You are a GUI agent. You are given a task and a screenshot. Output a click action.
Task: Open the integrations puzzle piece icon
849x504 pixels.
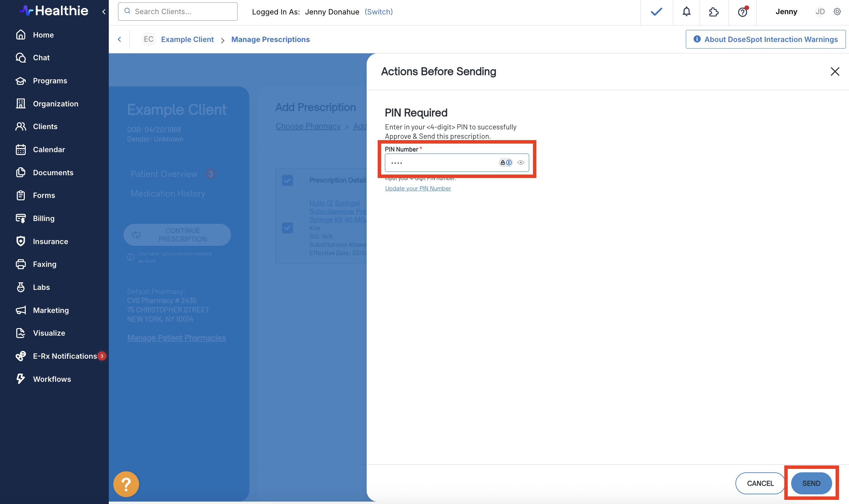pyautogui.click(x=714, y=12)
